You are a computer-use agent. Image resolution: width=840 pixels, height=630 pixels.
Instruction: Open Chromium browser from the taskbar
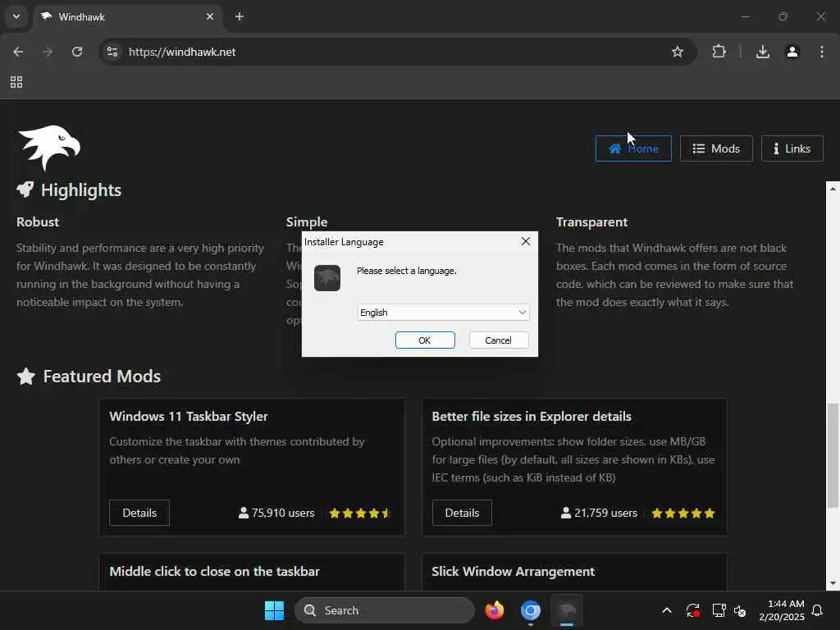pos(531,610)
